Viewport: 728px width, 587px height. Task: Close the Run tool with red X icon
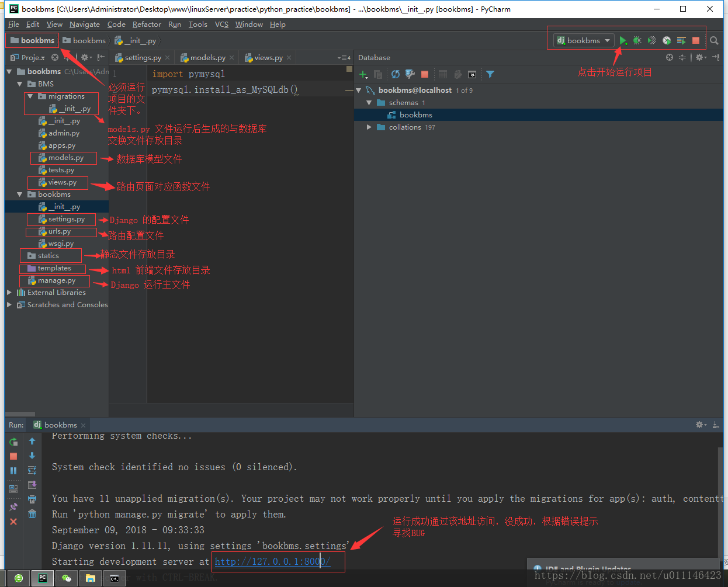pyautogui.click(x=13, y=522)
